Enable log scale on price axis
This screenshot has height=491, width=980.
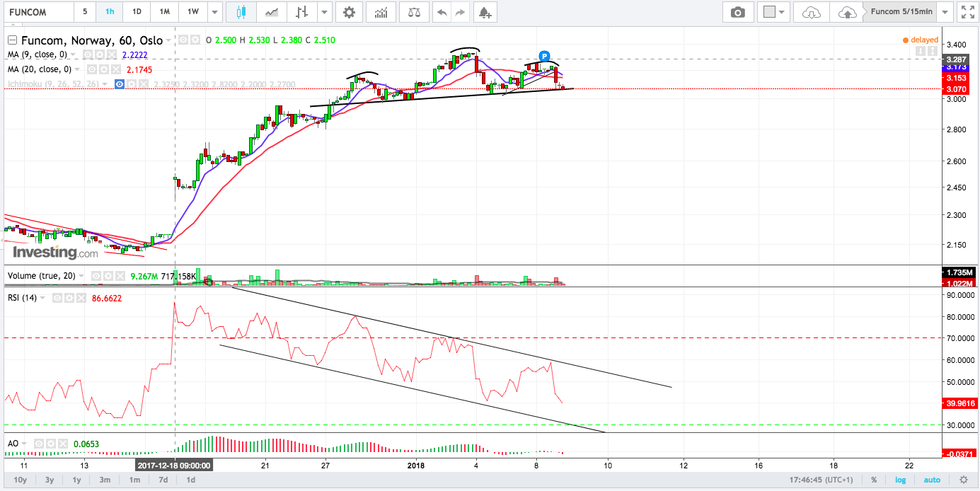pos(900,480)
